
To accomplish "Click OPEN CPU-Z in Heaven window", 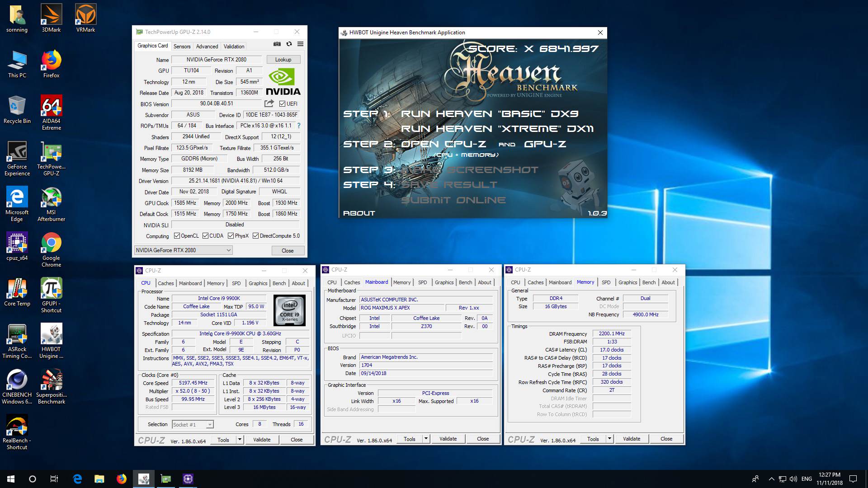I will (443, 144).
